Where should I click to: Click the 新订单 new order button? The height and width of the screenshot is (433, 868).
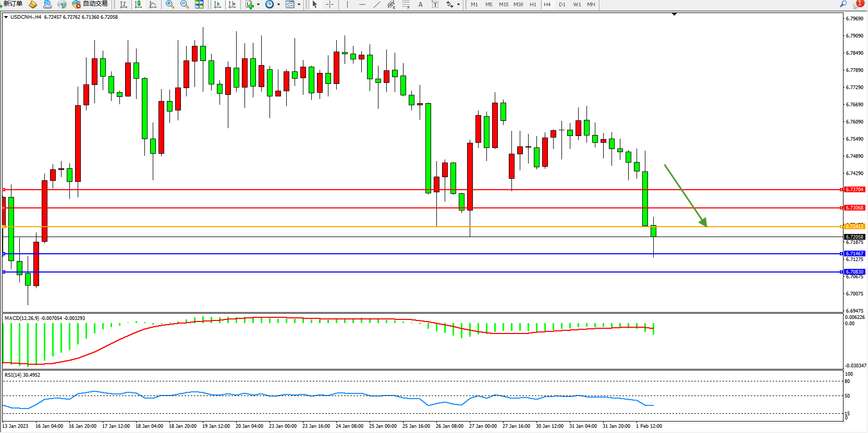(x=13, y=4)
